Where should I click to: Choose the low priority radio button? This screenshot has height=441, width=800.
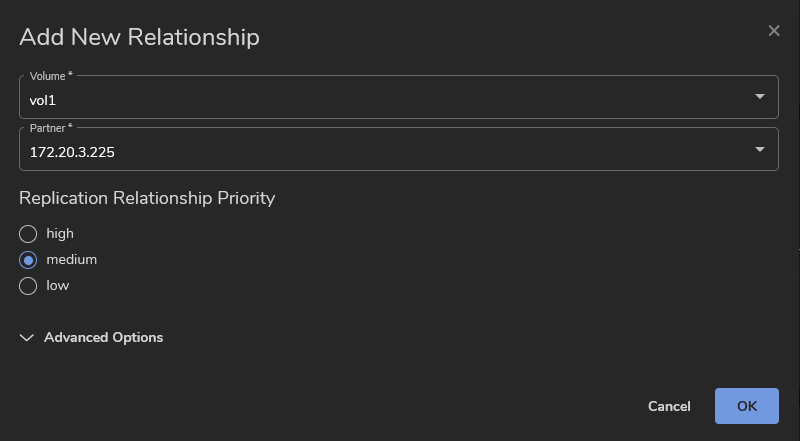28,286
